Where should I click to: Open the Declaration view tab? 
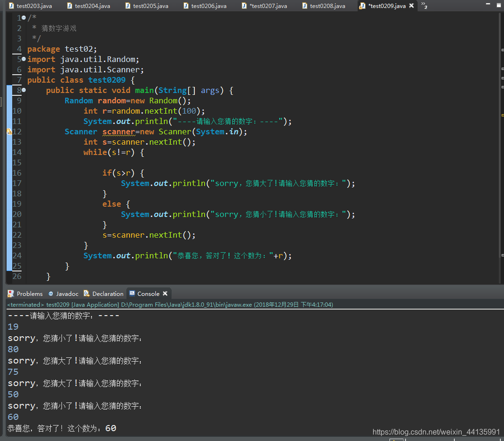(104, 294)
